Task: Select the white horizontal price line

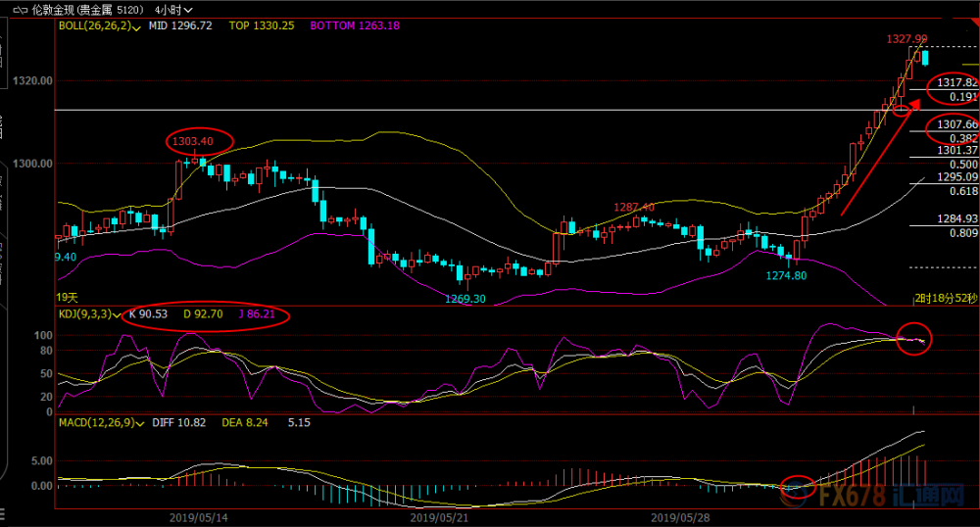Action: (516, 110)
